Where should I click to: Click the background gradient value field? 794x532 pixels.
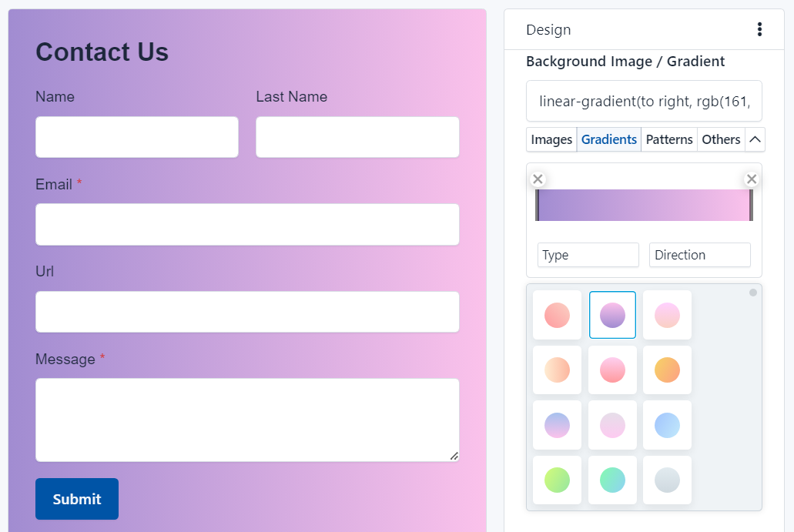644,101
